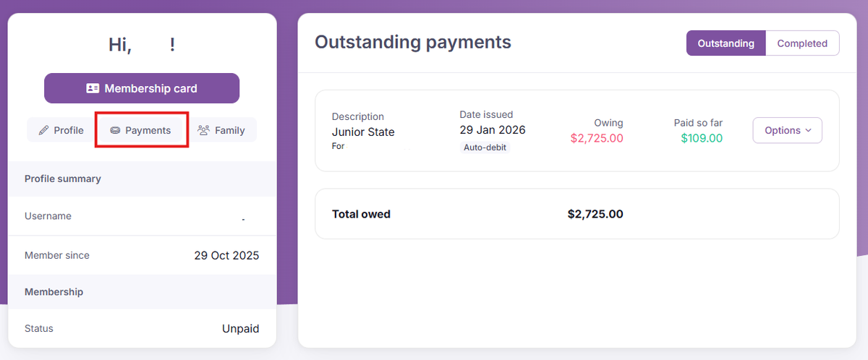Click the pencil icon next to Profile
The width and height of the screenshot is (868, 360).
[x=44, y=131]
